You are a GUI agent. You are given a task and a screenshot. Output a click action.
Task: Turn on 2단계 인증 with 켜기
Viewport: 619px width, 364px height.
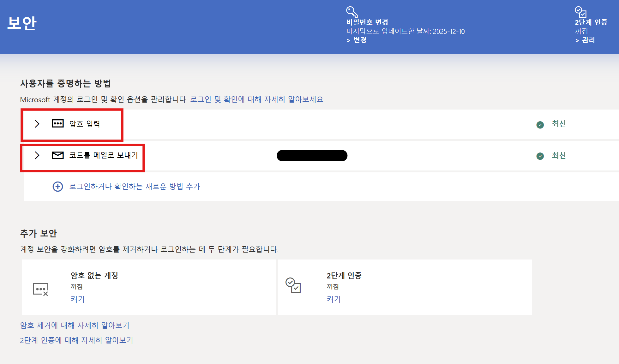(334, 299)
